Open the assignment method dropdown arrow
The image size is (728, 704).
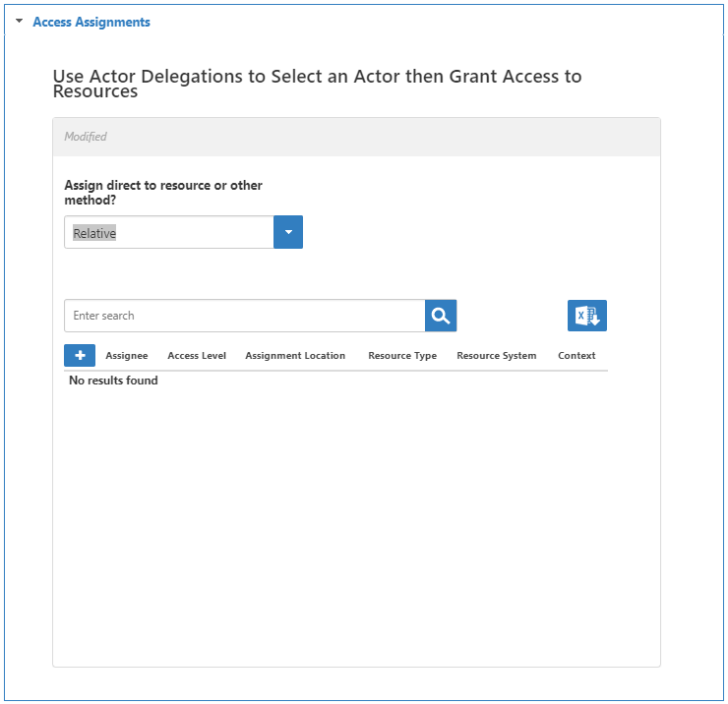[x=288, y=232]
